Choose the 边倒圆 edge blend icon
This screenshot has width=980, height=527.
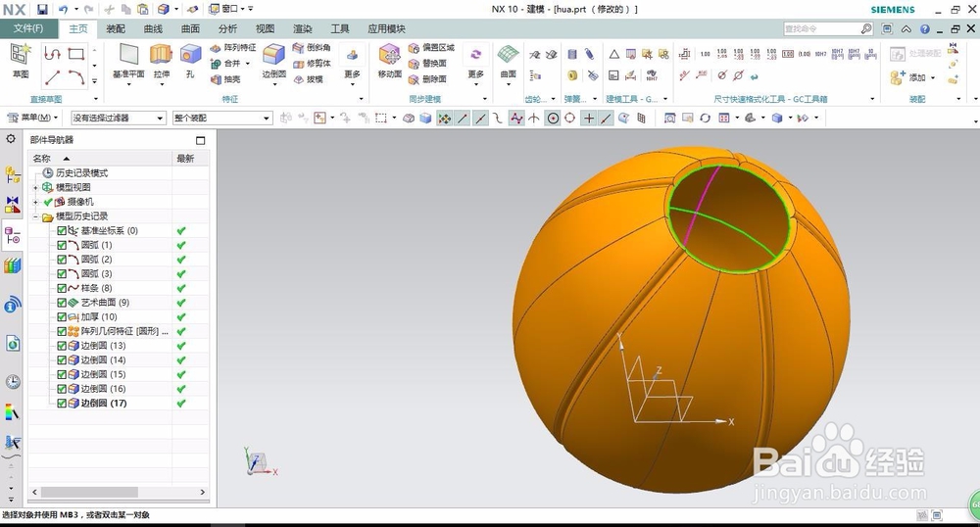[273, 55]
